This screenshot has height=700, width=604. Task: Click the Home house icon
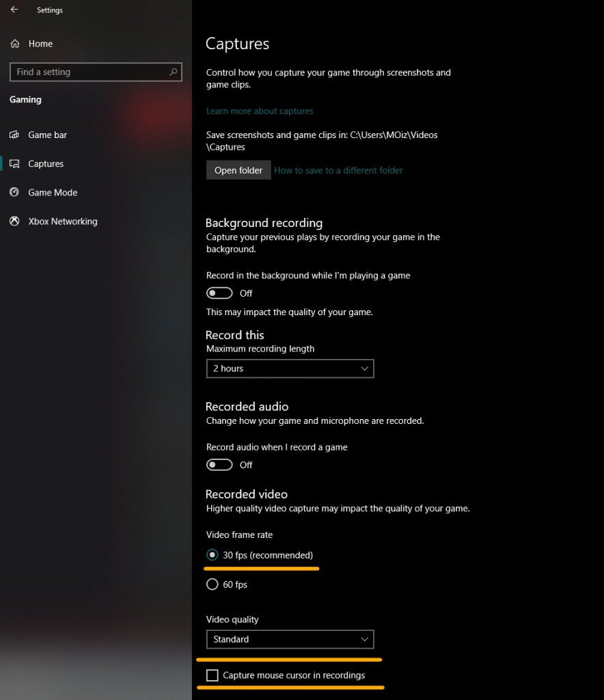point(14,43)
